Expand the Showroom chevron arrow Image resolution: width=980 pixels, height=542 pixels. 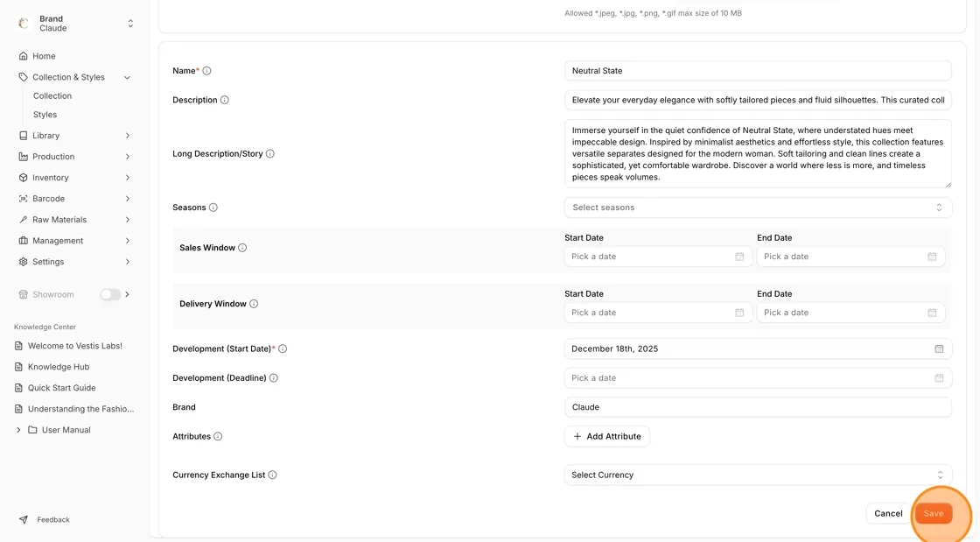tap(127, 294)
